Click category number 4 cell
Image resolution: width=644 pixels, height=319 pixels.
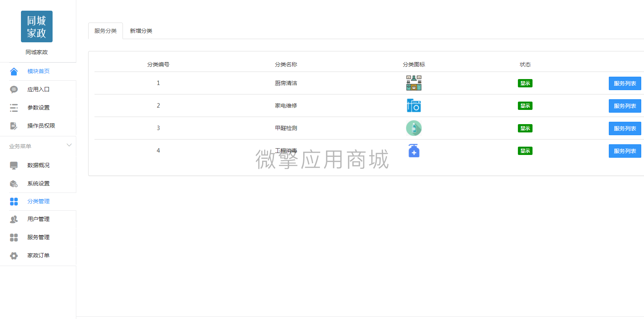click(x=158, y=151)
